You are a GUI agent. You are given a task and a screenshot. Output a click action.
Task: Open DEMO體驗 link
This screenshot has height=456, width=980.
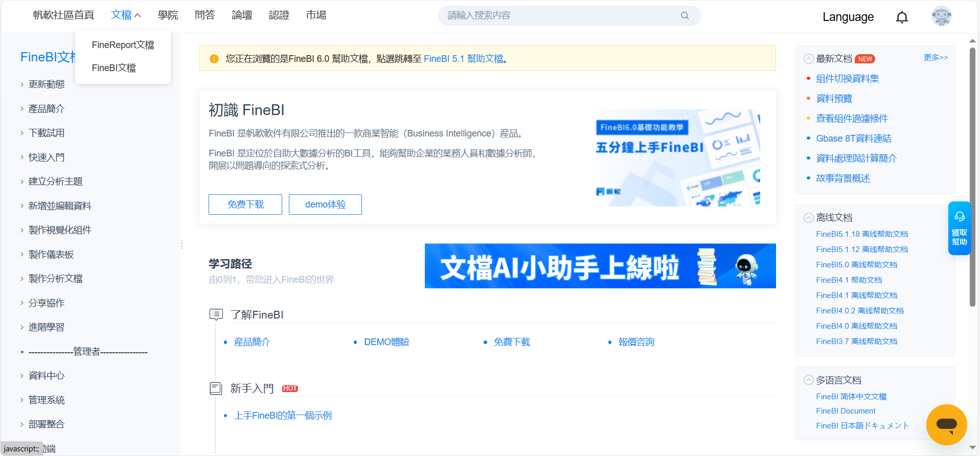point(386,342)
